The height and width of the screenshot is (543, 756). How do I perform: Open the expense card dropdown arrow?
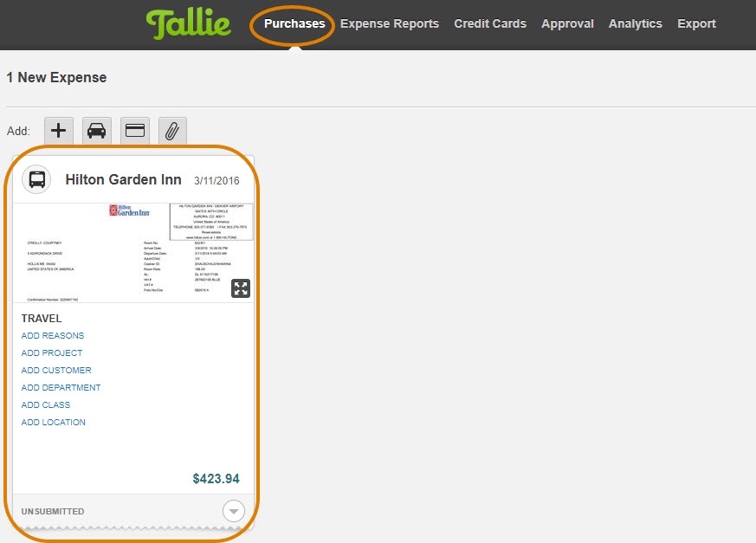pos(234,511)
